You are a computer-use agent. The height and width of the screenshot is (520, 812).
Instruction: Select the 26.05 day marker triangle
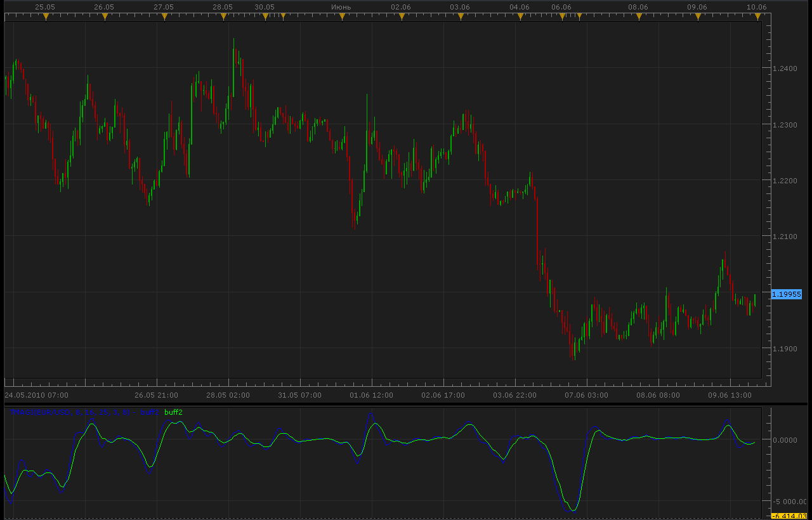(x=105, y=17)
